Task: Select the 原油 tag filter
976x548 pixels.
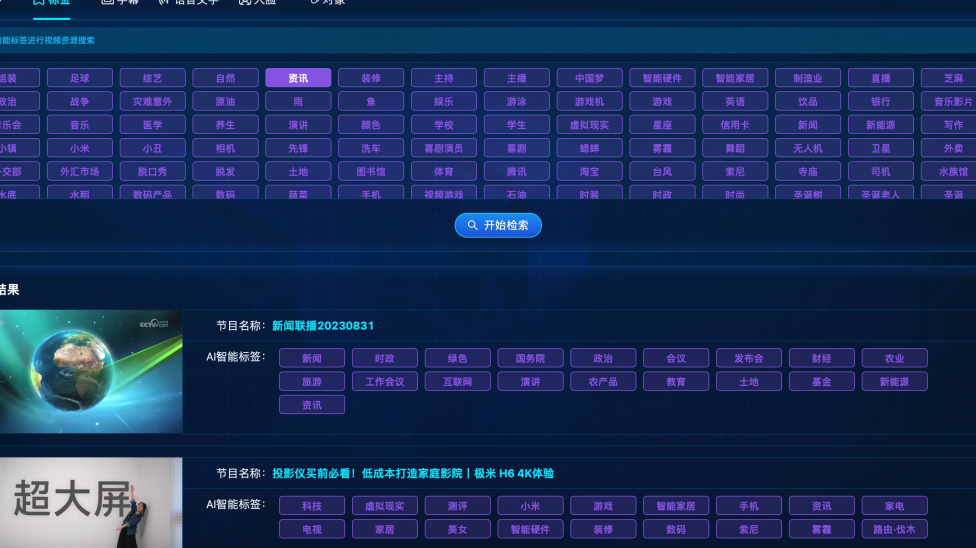Action: (225, 101)
